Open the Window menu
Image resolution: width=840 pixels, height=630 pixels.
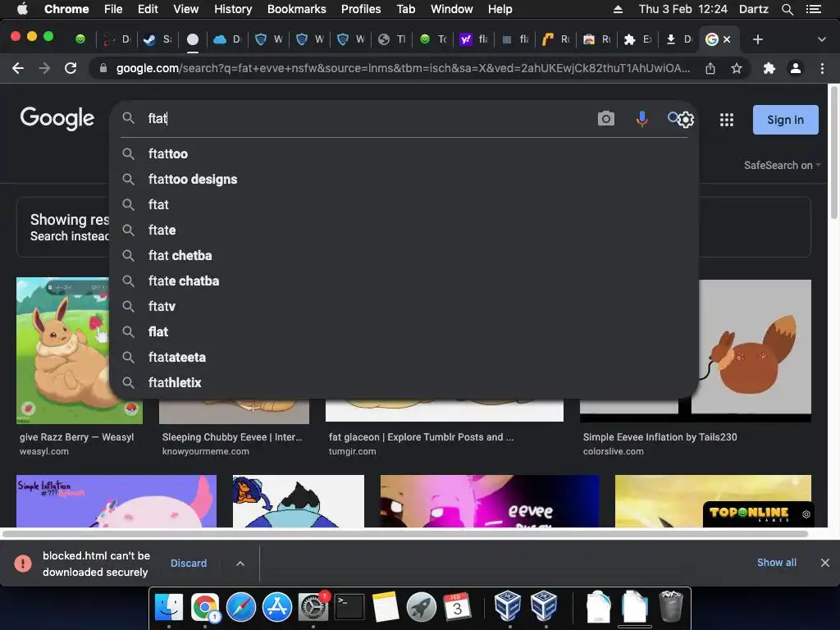(452, 9)
